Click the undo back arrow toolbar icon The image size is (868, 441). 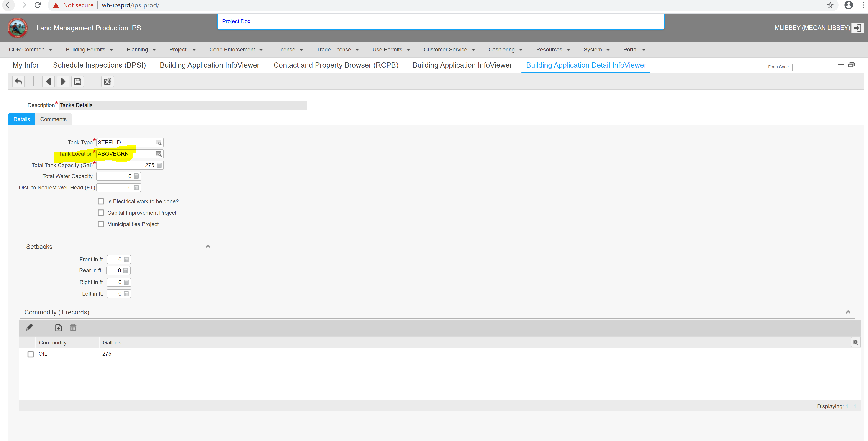coord(18,82)
